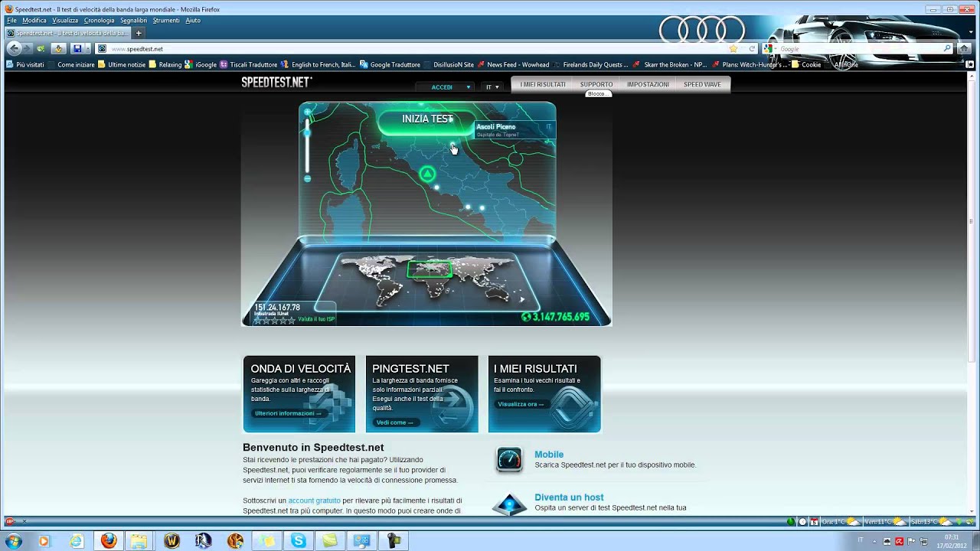The height and width of the screenshot is (551, 980).
Task: Click the Firefox taskbar icon
Action: pyautogui.click(x=109, y=541)
